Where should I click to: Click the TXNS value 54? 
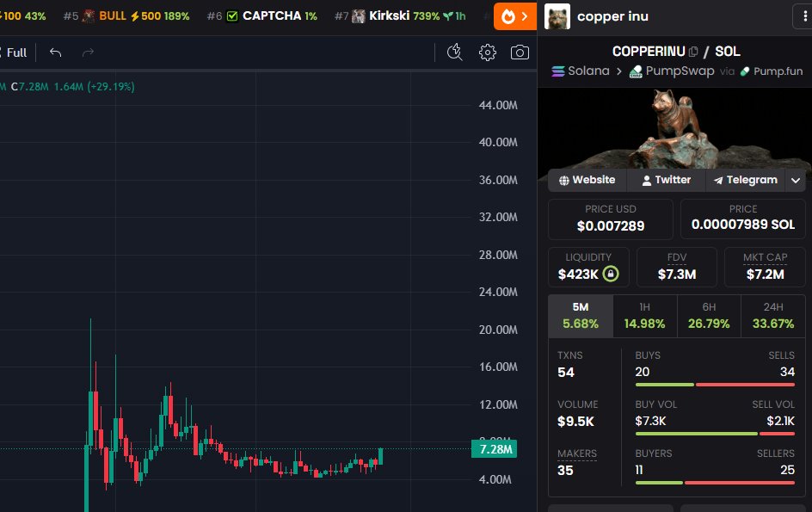coord(566,373)
